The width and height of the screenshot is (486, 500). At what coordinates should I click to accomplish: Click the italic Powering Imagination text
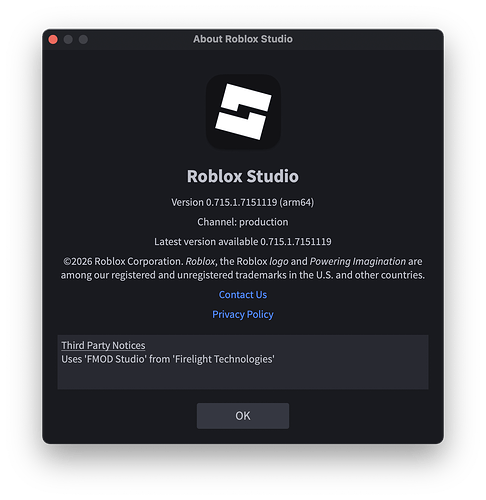click(x=358, y=261)
